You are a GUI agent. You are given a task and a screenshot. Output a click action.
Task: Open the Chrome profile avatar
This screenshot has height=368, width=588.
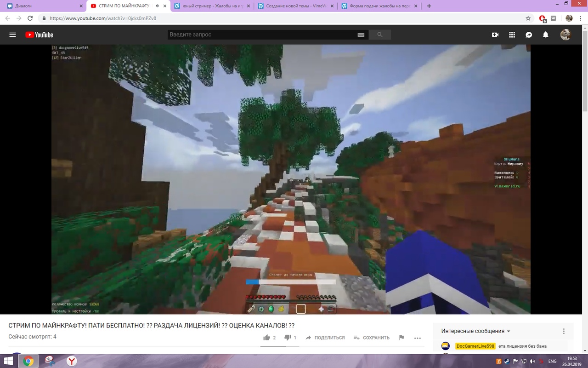(569, 18)
